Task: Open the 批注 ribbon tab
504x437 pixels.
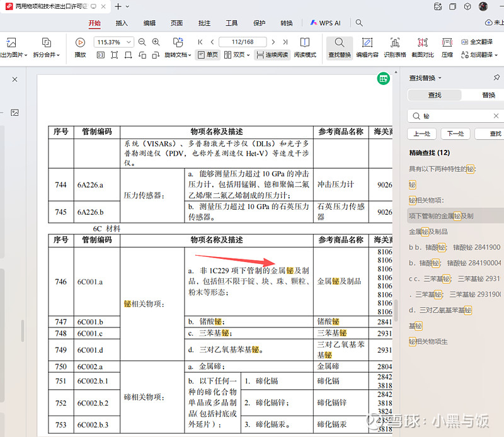Action: 204,23
